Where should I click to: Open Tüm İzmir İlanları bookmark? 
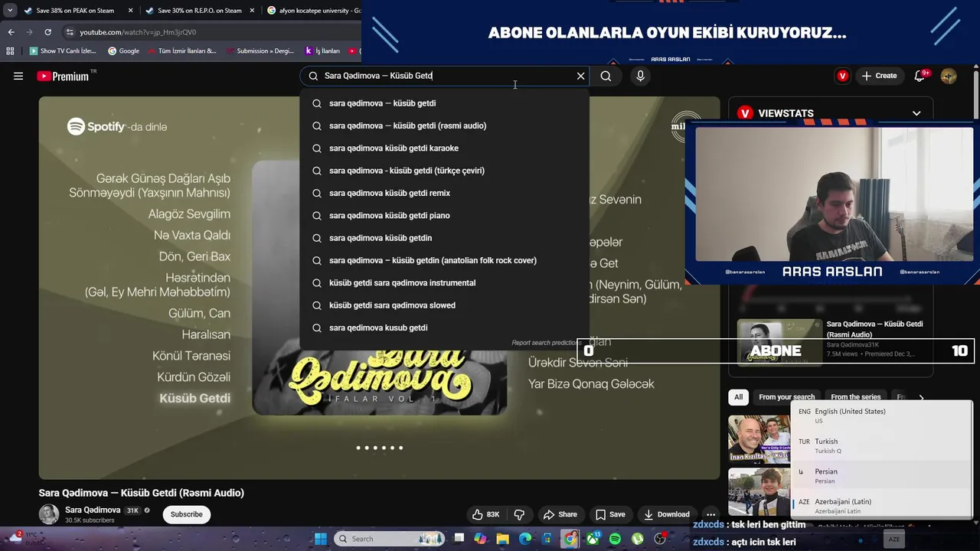pyautogui.click(x=181, y=51)
